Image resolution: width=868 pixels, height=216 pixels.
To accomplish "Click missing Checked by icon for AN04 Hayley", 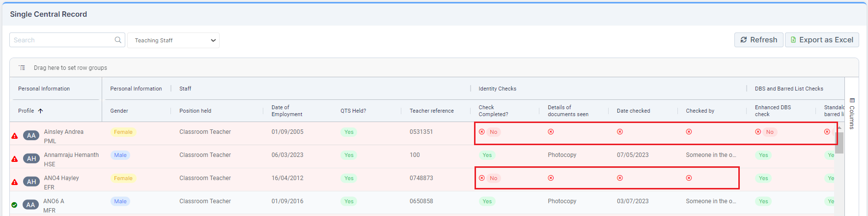I will 689,178.
